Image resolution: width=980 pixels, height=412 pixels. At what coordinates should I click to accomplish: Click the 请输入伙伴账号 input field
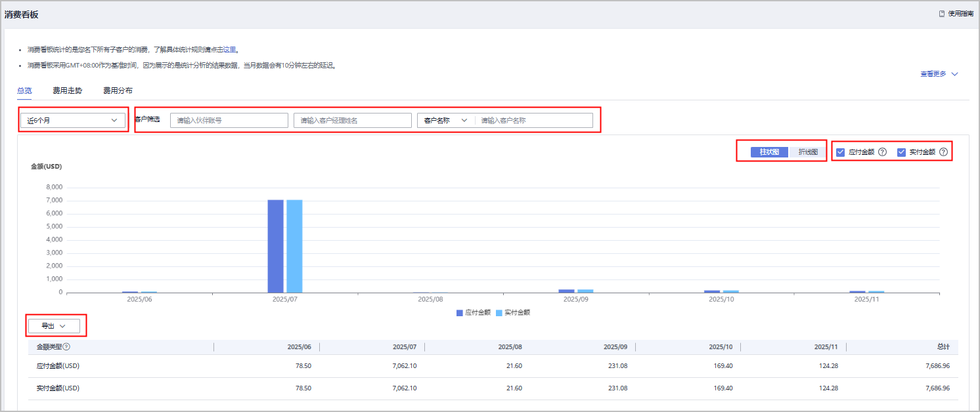tap(229, 121)
